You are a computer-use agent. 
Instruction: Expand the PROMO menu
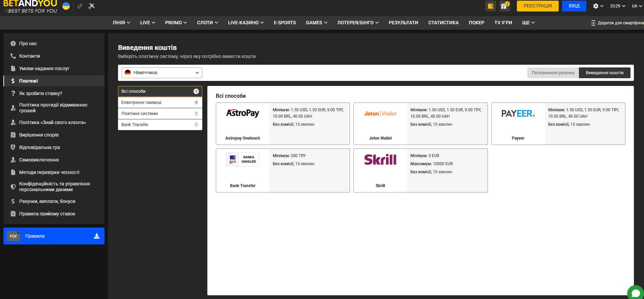click(x=176, y=23)
